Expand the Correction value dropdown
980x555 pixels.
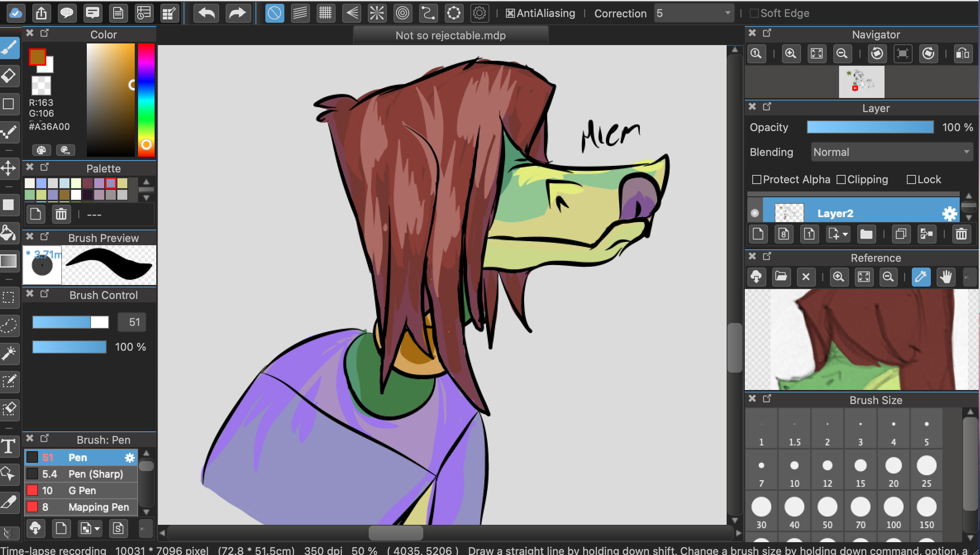(727, 13)
